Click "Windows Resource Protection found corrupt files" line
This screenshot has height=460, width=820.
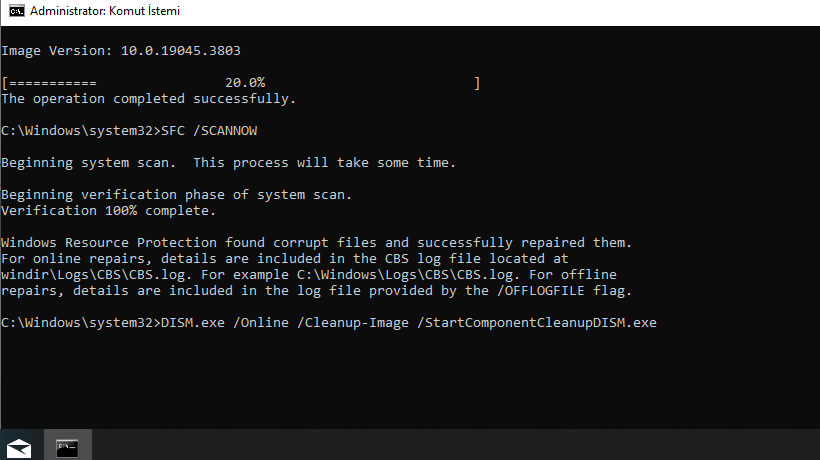(x=316, y=243)
